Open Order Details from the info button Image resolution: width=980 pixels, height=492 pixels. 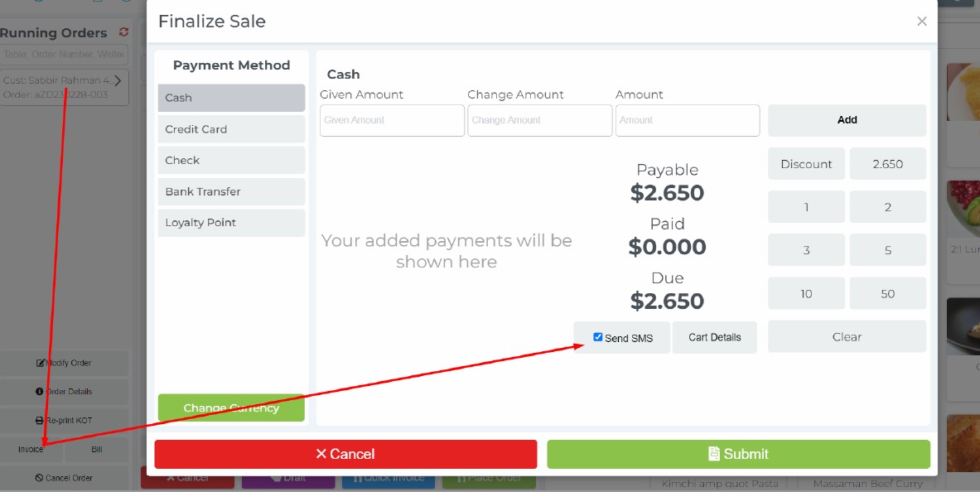click(x=65, y=392)
